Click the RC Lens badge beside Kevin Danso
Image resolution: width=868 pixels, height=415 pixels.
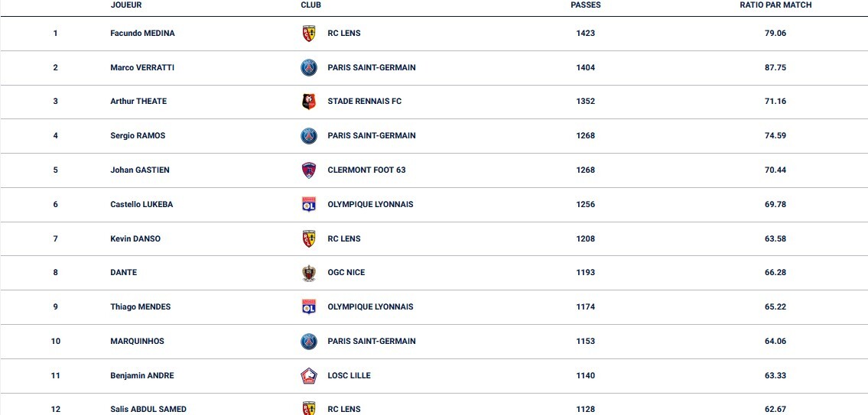coord(309,238)
